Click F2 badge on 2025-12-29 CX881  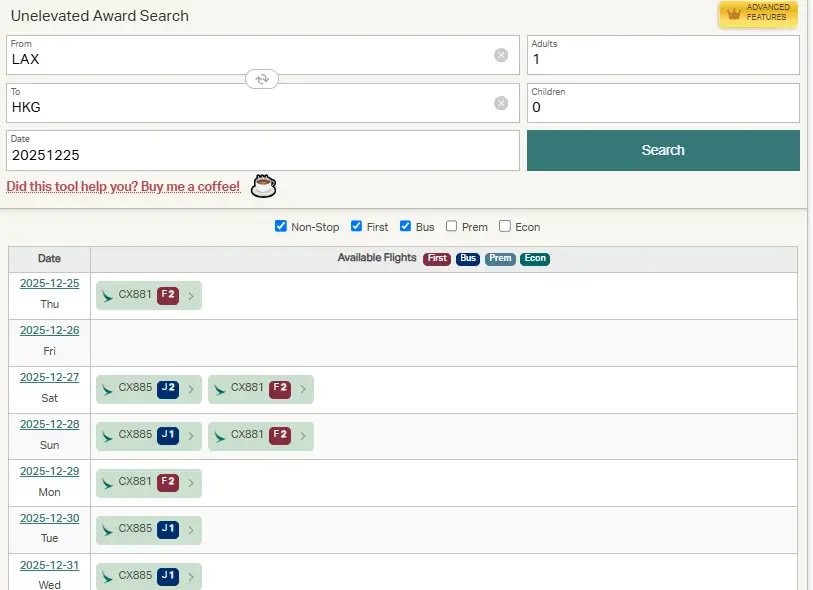tap(168, 482)
